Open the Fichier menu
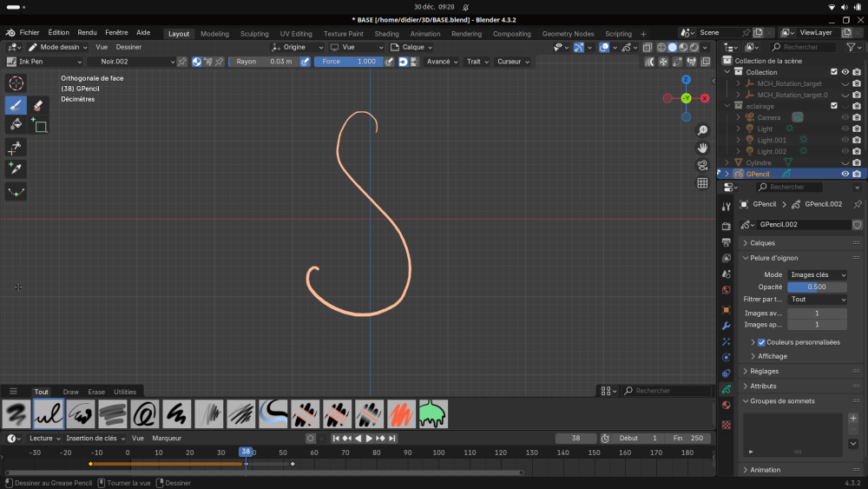 (x=30, y=32)
